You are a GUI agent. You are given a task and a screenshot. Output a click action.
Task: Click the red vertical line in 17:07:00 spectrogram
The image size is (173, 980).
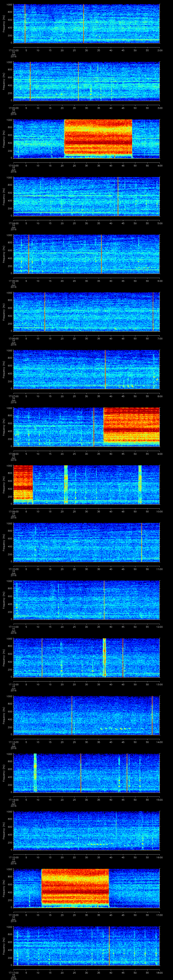coord(105,369)
